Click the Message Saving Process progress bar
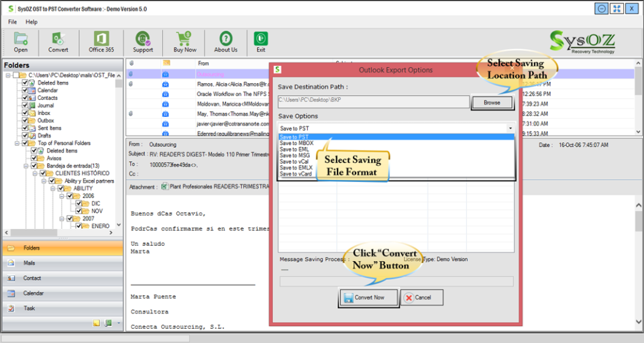This screenshot has height=343, width=644. pyautogui.click(x=396, y=281)
